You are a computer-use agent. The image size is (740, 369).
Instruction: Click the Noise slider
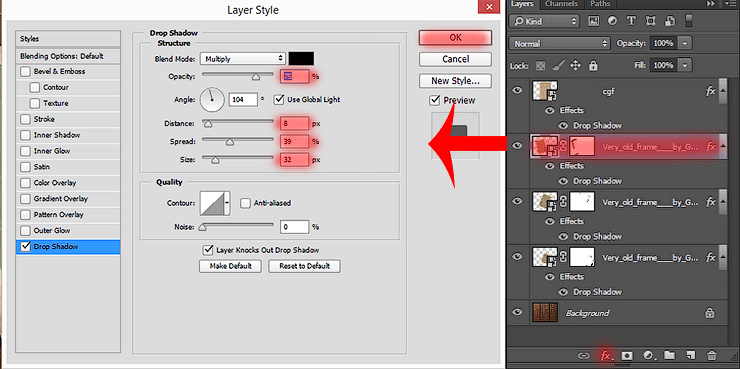coord(238,226)
